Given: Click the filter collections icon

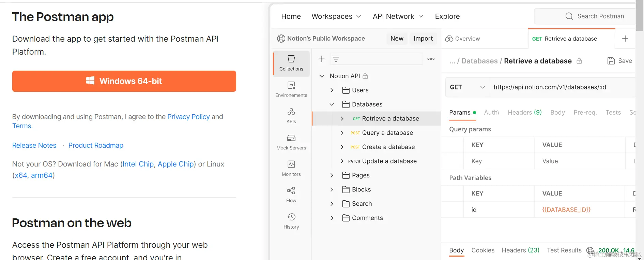Looking at the screenshot, I should pyautogui.click(x=336, y=59).
